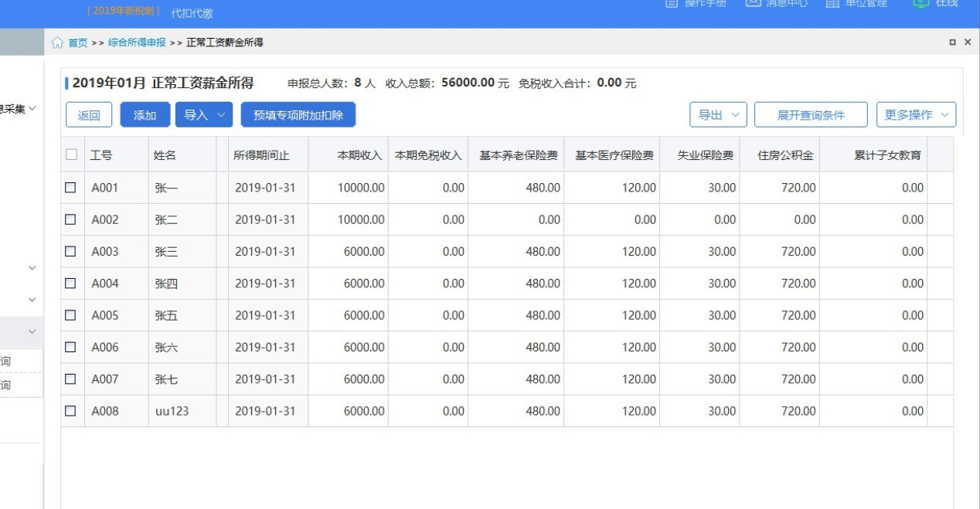Click the 返回 button
Image resolution: width=980 pixels, height=509 pixels.
tap(89, 115)
